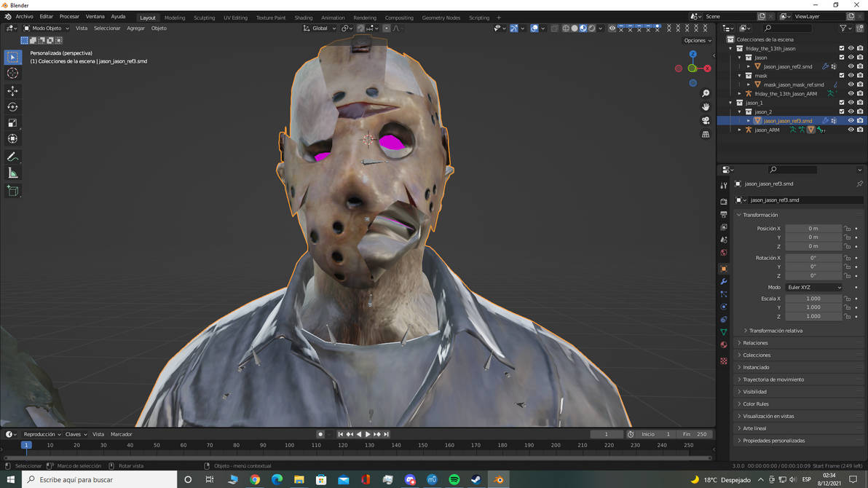Viewport: 868px width, 488px height.
Task: Open the Render properties tab
Action: pos(724,202)
